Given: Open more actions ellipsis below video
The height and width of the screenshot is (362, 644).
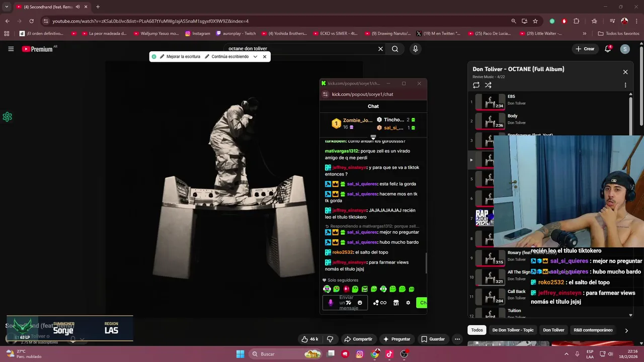Looking at the screenshot, I should click(457, 339).
